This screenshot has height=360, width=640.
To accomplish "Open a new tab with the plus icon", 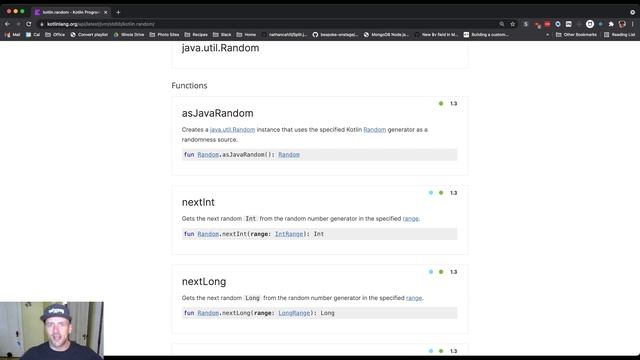I will (x=118, y=12).
